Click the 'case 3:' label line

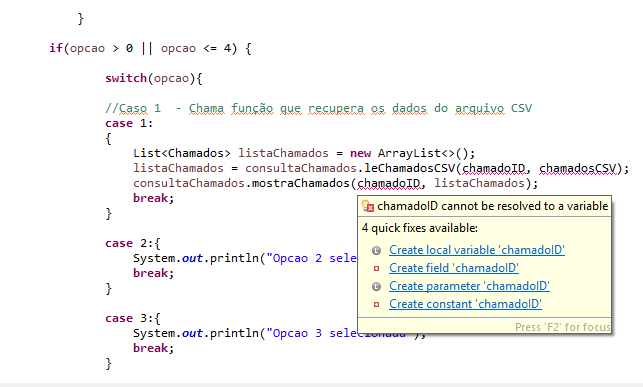coord(132,319)
